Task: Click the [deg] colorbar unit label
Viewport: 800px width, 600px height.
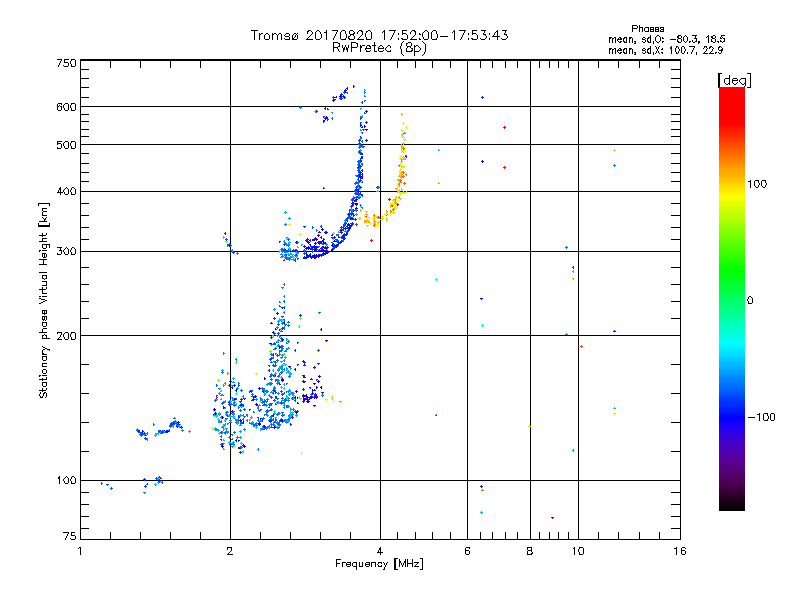Action: [734, 80]
